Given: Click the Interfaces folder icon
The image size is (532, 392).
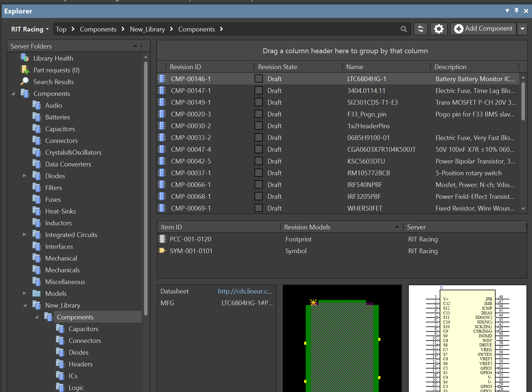Looking at the screenshot, I should point(36,246).
